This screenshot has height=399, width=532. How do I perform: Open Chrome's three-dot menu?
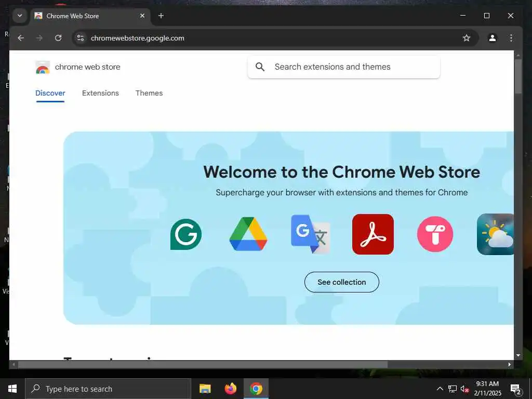click(x=511, y=38)
